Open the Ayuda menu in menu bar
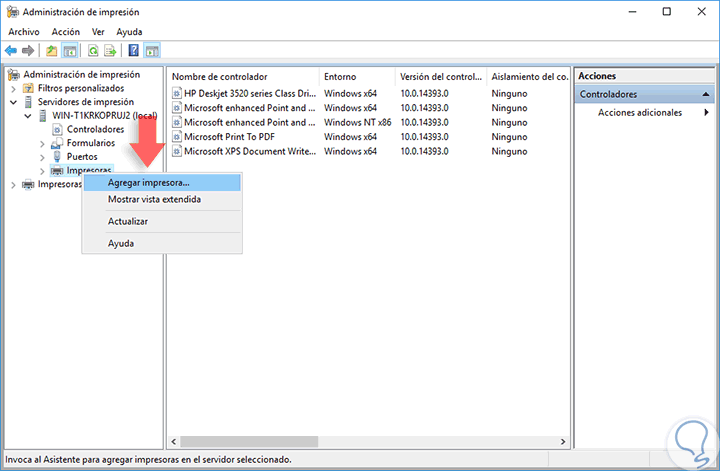 (x=129, y=32)
